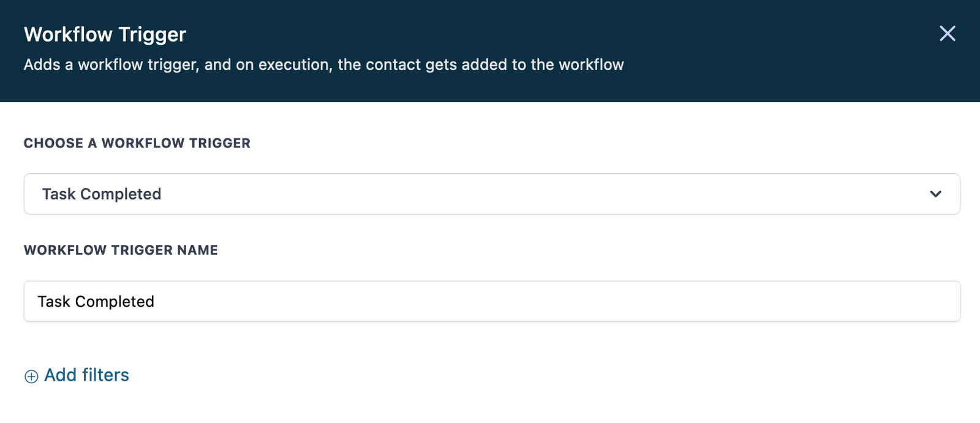
Task: Dismiss the dialog using the X icon
Action: (x=947, y=34)
